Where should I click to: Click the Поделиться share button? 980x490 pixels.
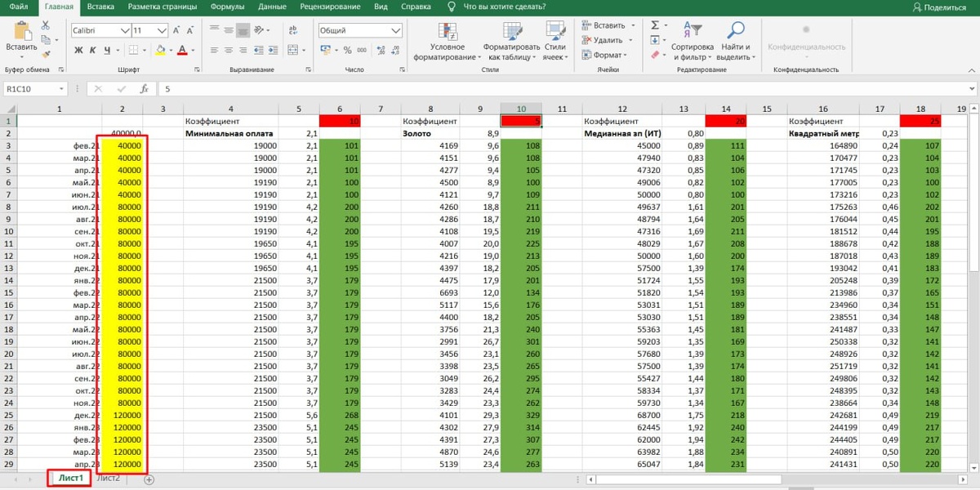coord(939,7)
